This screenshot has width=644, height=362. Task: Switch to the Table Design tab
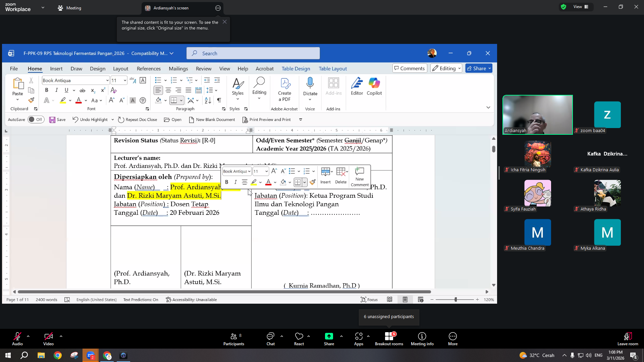296,69
